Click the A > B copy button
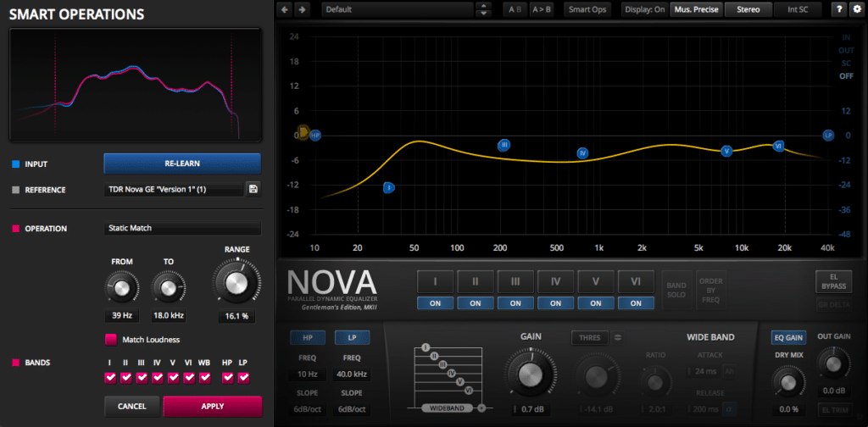This screenshot has width=868, height=427. pos(541,9)
